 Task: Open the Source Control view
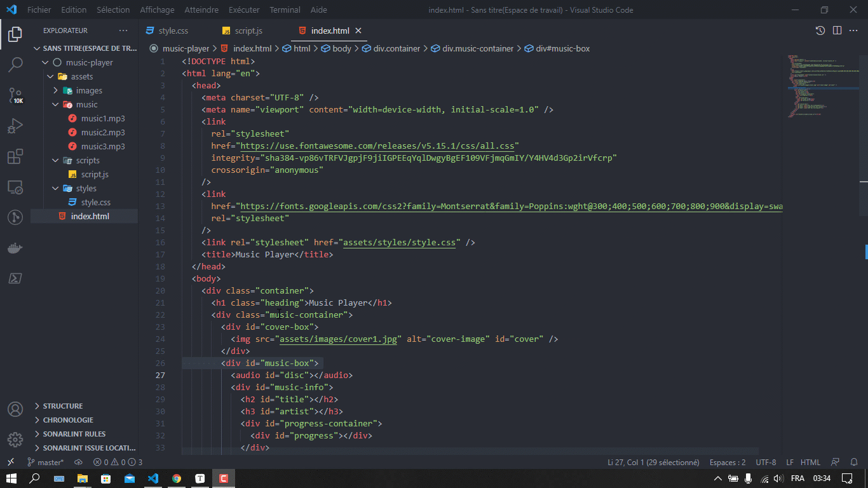pyautogui.click(x=15, y=95)
